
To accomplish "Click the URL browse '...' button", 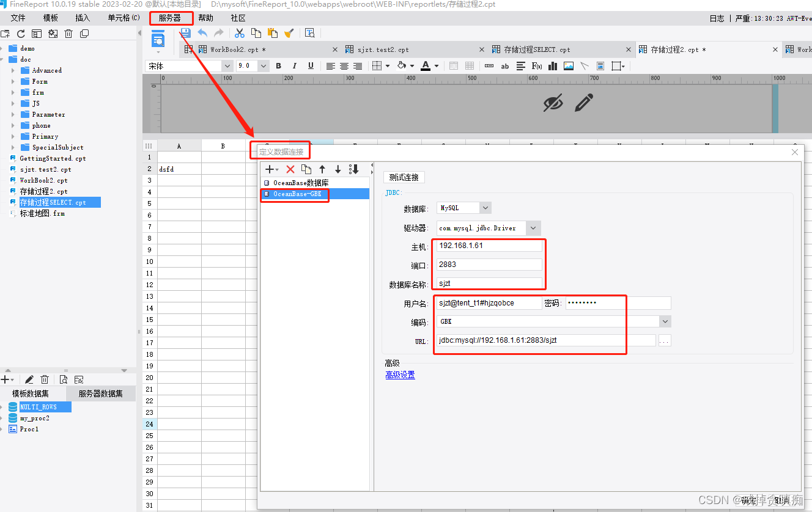I will click(x=665, y=341).
